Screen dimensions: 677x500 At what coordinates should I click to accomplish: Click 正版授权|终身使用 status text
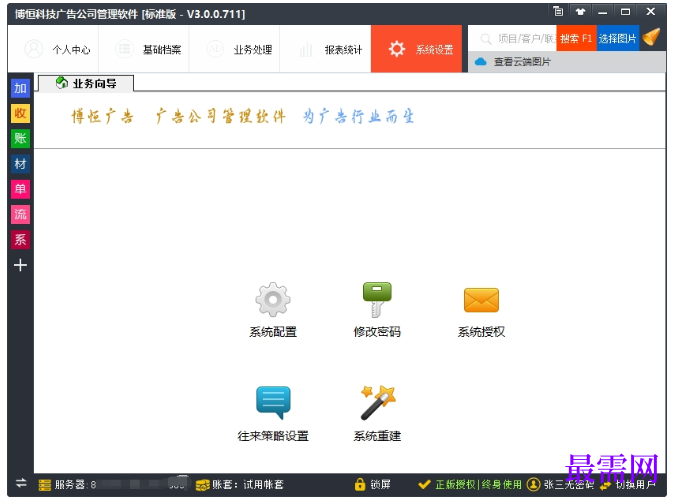point(478,484)
